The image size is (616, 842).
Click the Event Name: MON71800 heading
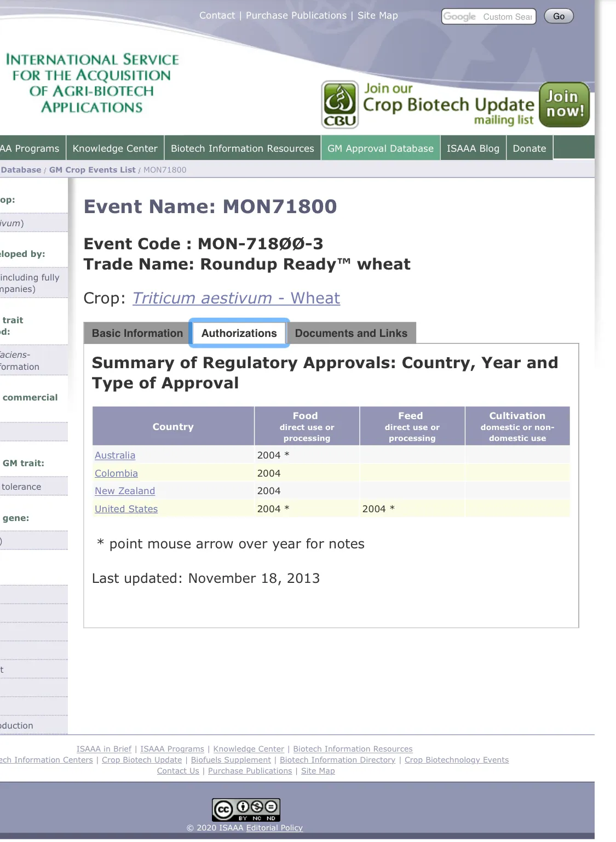click(x=210, y=207)
